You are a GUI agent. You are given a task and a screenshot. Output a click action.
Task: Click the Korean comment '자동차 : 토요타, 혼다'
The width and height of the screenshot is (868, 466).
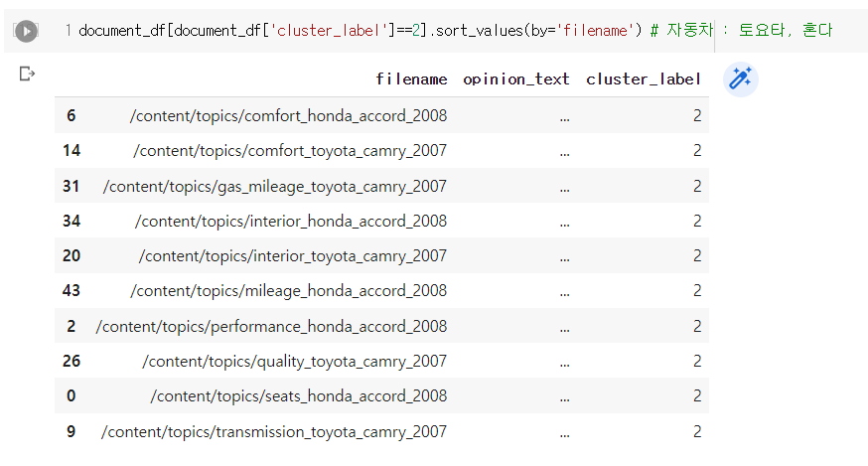749,30
